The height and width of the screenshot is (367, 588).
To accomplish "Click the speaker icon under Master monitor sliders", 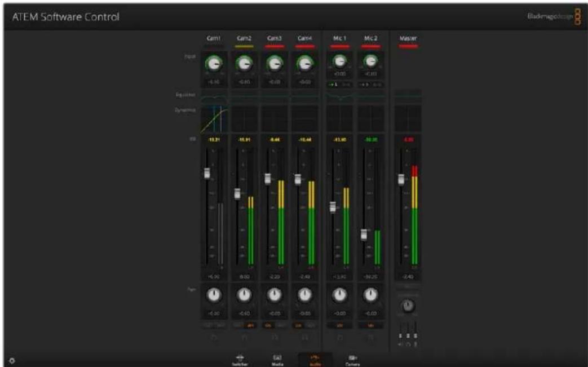I will point(400,344).
